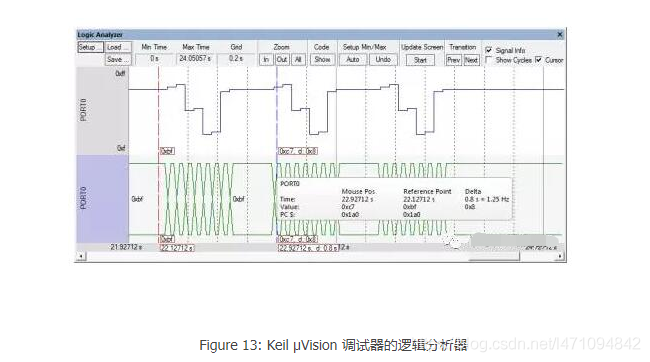Disable the Cursor checkbox

pyautogui.click(x=538, y=60)
